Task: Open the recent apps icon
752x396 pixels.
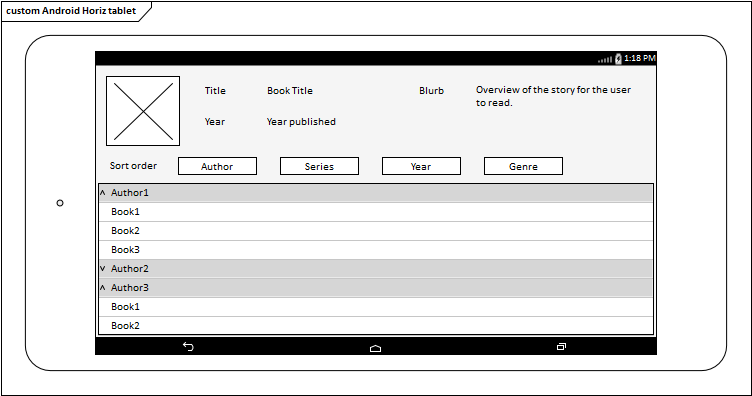Action: (561, 347)
